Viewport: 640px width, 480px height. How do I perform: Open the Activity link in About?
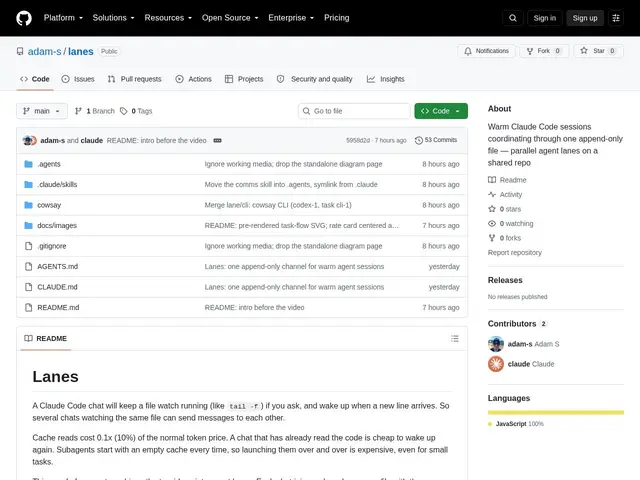505,195
